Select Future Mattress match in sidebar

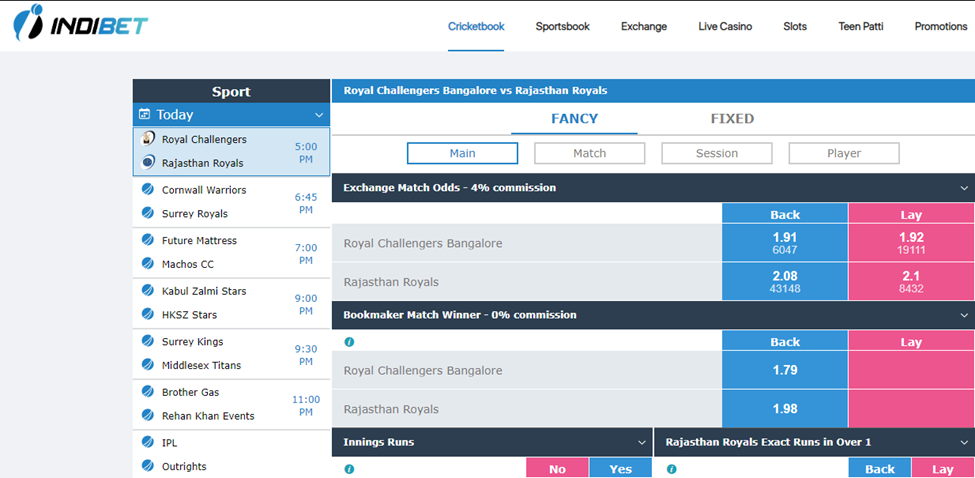(x=231, y=252)
